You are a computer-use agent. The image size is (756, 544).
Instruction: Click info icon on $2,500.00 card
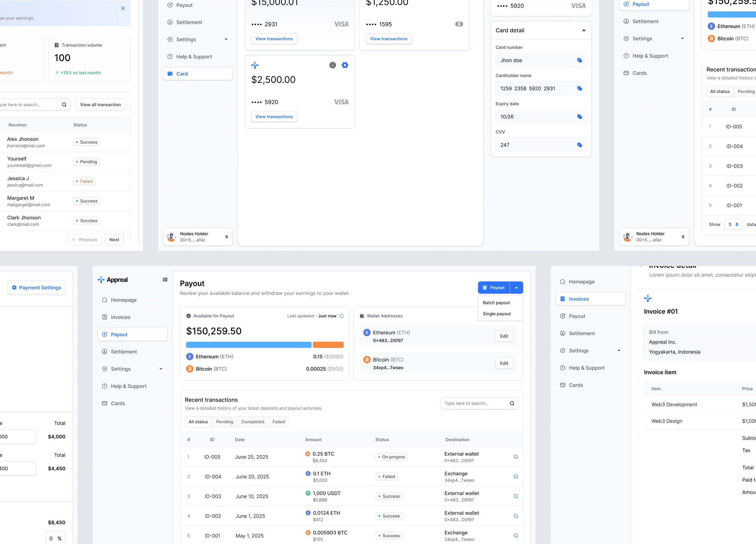click(332, 65)
